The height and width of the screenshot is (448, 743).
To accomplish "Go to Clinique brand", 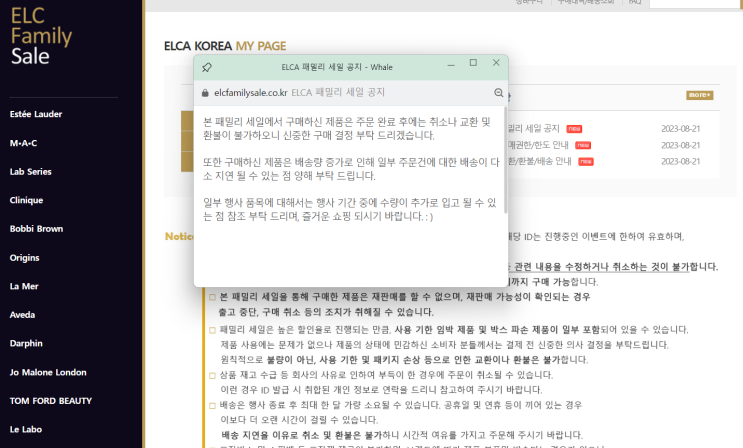I will 27,200.
